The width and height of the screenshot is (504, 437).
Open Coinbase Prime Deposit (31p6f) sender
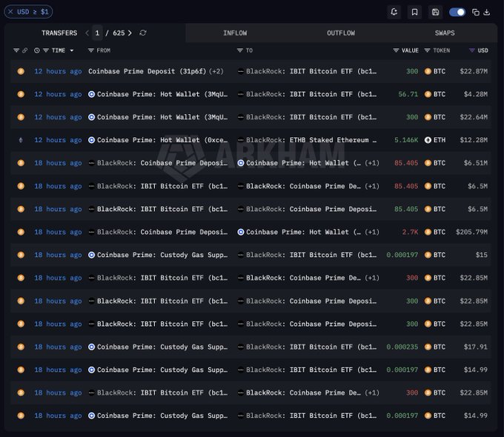coord(147,71)
